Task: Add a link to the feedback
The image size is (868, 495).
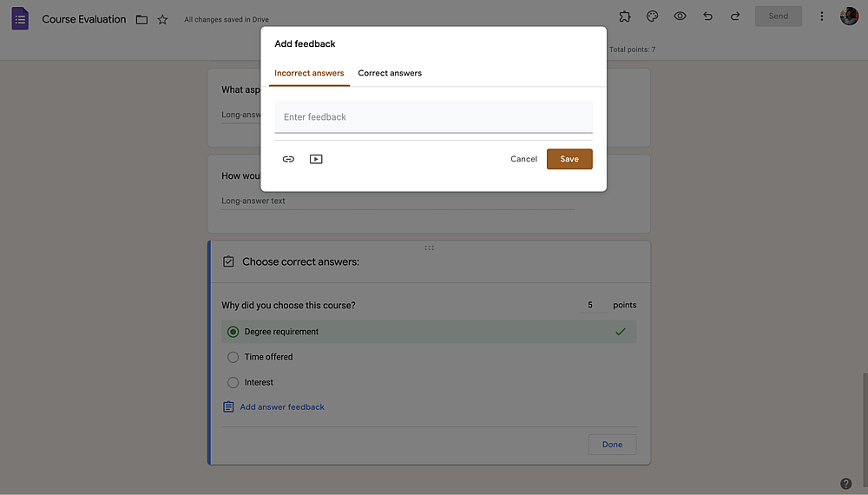Action: click(288, 159)
